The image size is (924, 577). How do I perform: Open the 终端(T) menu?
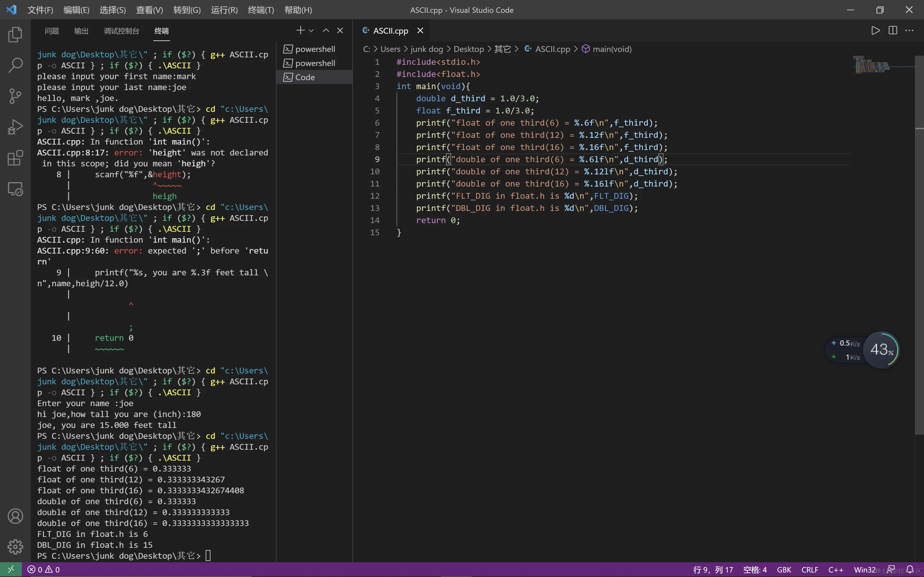[x=261, y=10]
